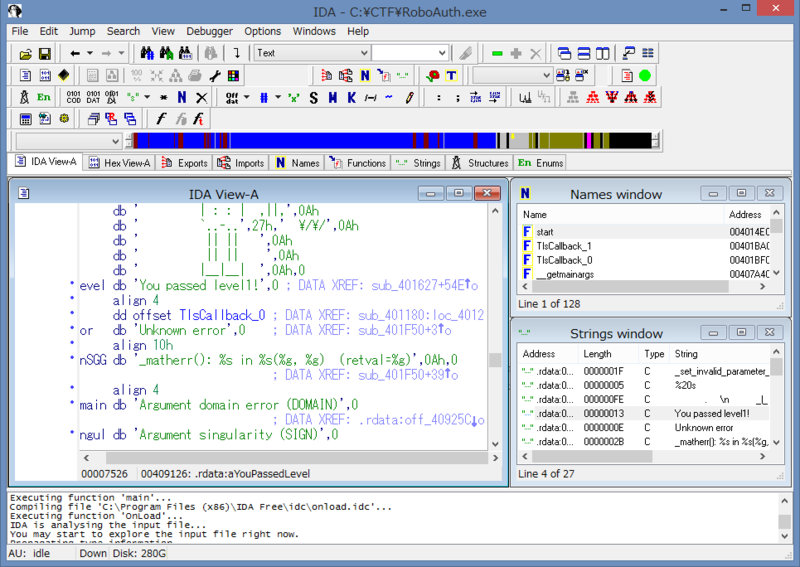The width and height of the screenshot is (800, 567).
Task: Click the green minus toolbar icon
Action: coord(497,54)
